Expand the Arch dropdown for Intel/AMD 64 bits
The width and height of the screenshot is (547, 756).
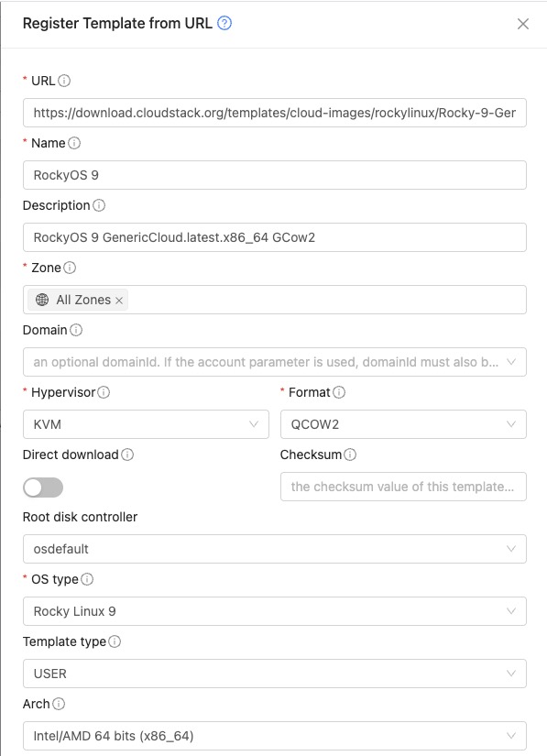pyautogui.click(x=275, y=736)
